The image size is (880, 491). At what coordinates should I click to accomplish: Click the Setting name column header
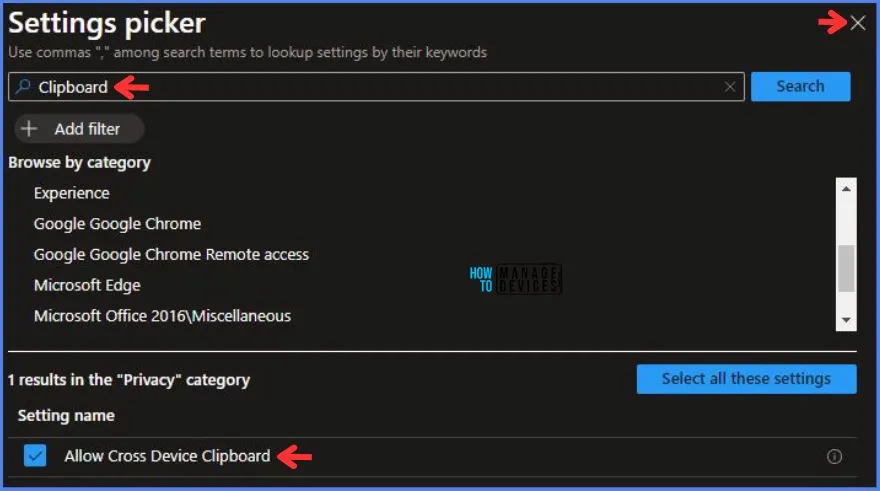tap(66, 415)
